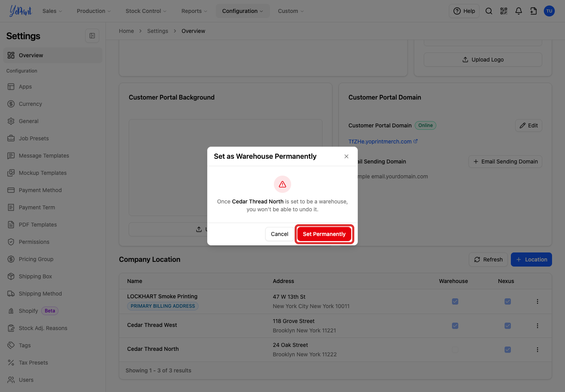
Task: Click the Online status badge
Action: pyautogui.click(x=425, y=125)
